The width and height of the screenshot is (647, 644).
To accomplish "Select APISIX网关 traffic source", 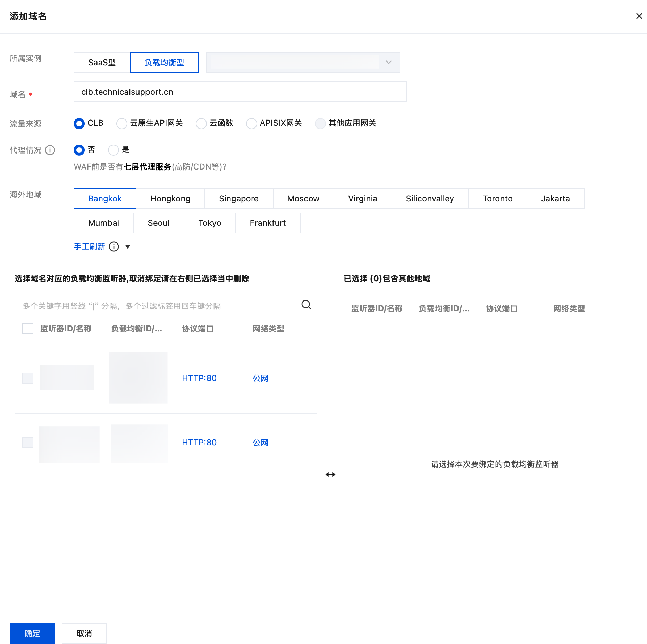I will [x=252, y=123].
